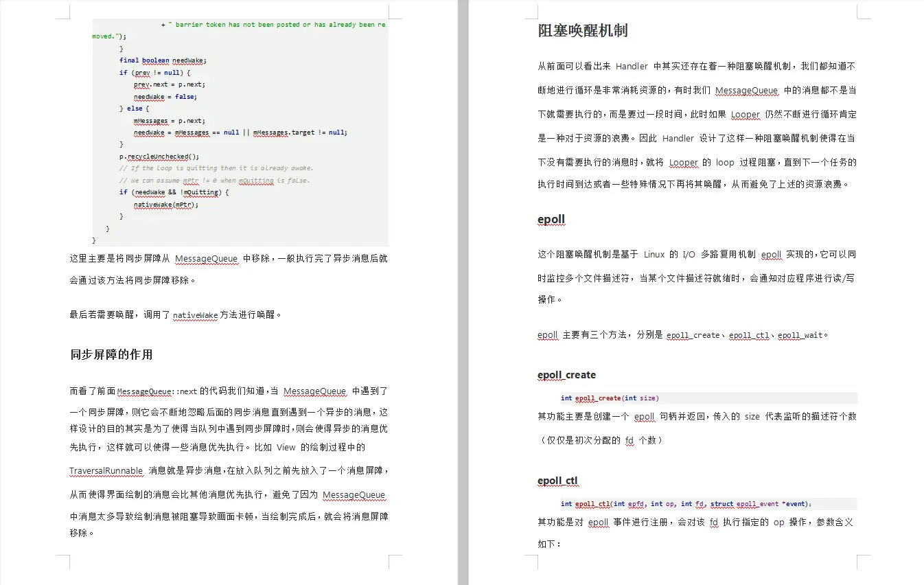Click epoll_wait in the three methods sentence

pos(800,335)
